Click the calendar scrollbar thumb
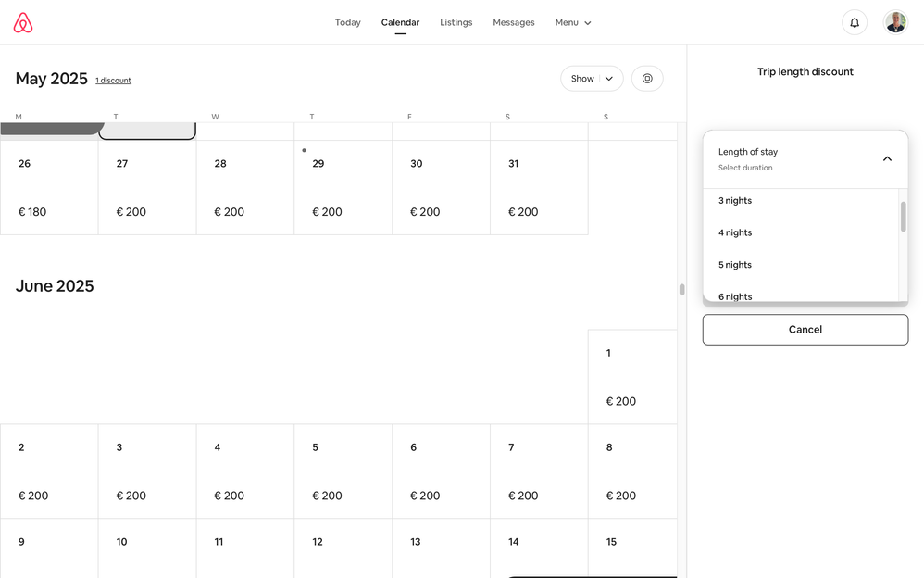Screen dimensions: 924x578 681,290
